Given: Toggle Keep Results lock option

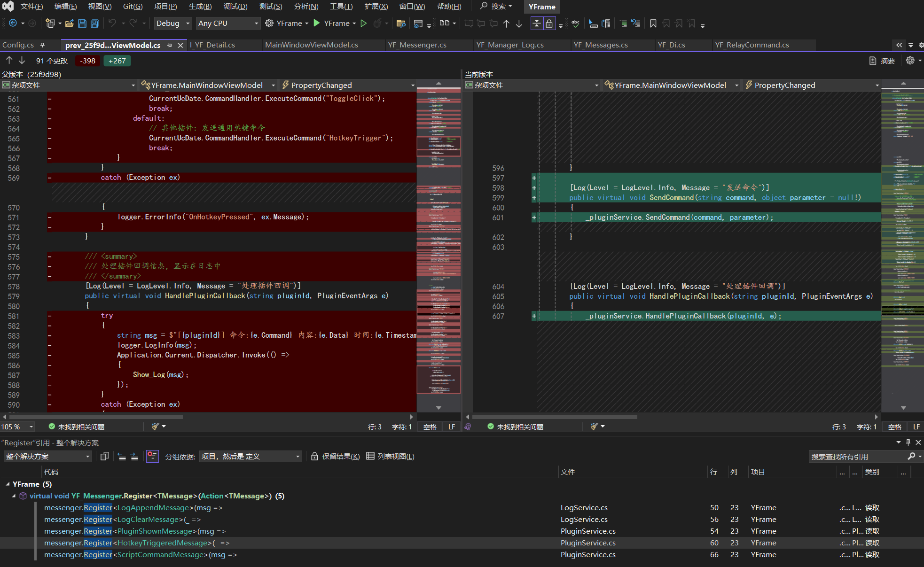Looking at the screenshot, I should click(335, 456).
